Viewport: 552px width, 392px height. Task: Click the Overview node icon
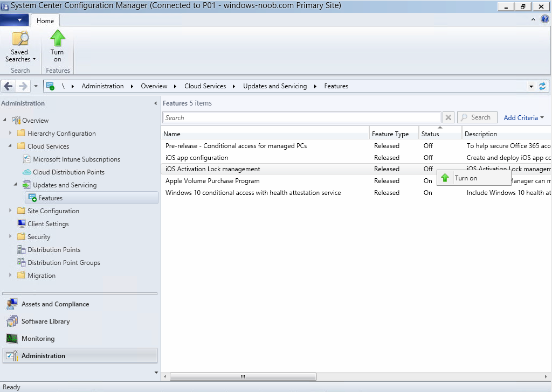16,120
